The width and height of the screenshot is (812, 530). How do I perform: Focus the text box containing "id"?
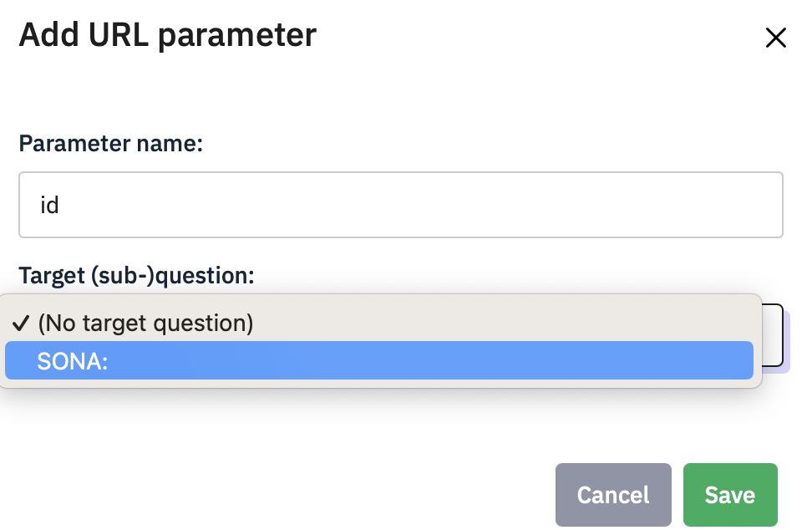point(401,205)
